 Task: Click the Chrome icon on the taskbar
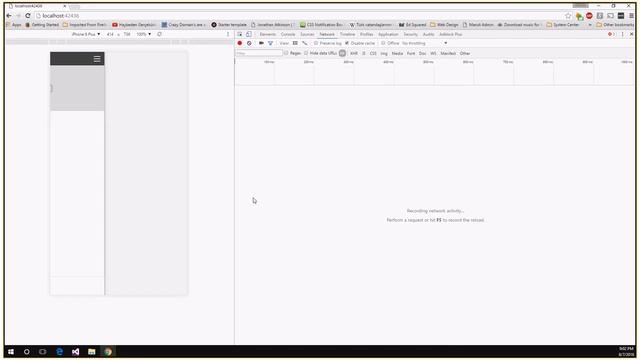[x=108, y=352]
